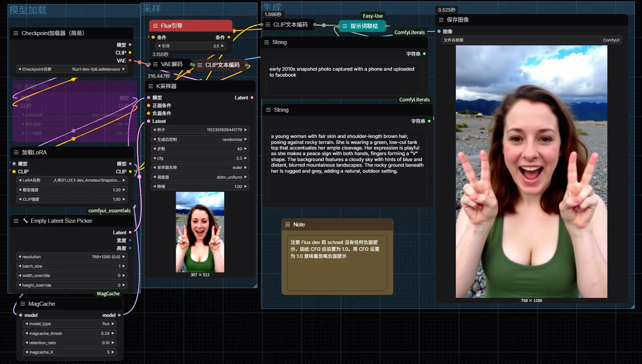Open the 调度器 ddim_uniform dropdown
Image resolution: width=642 pixels, height=364 pixels.
click(x=200, y=177)
